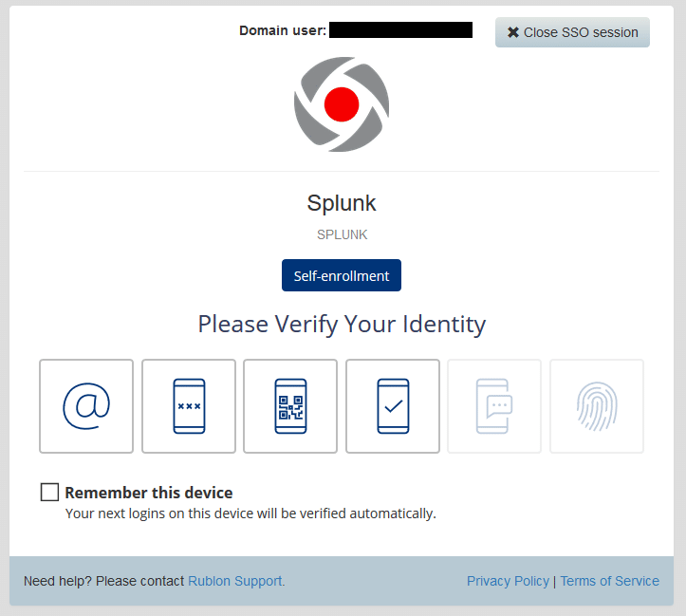
Task: Enable the Remember this device checkbox
Action: pos(50,492)
